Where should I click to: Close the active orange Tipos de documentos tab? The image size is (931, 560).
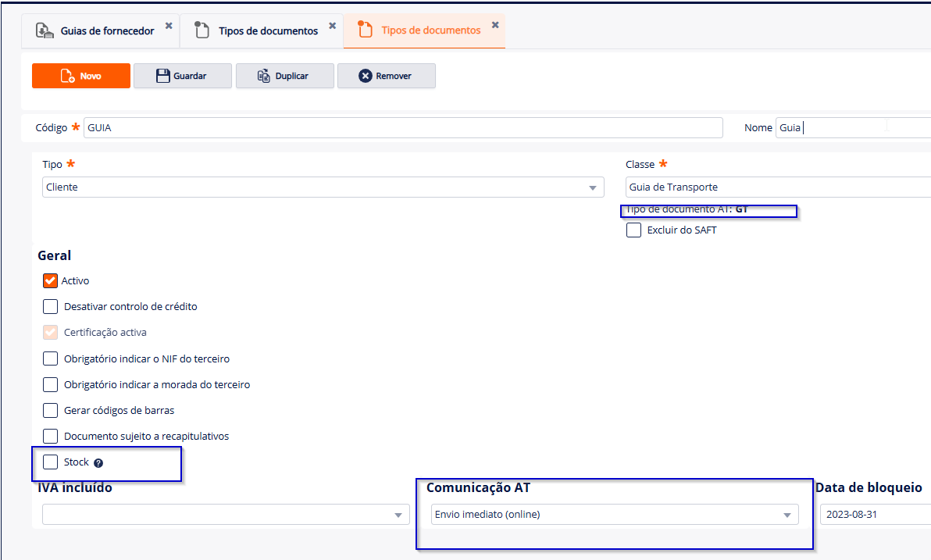[x=495, y=26]
